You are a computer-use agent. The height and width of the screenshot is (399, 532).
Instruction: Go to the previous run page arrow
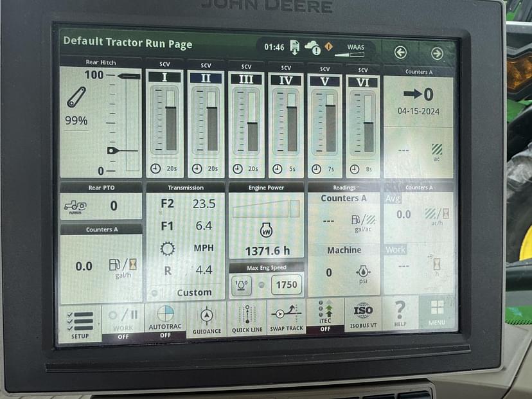point(401,53)
